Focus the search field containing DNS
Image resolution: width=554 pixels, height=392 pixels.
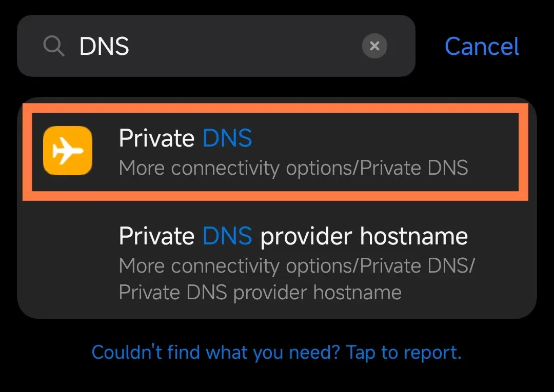click(216, 46)
